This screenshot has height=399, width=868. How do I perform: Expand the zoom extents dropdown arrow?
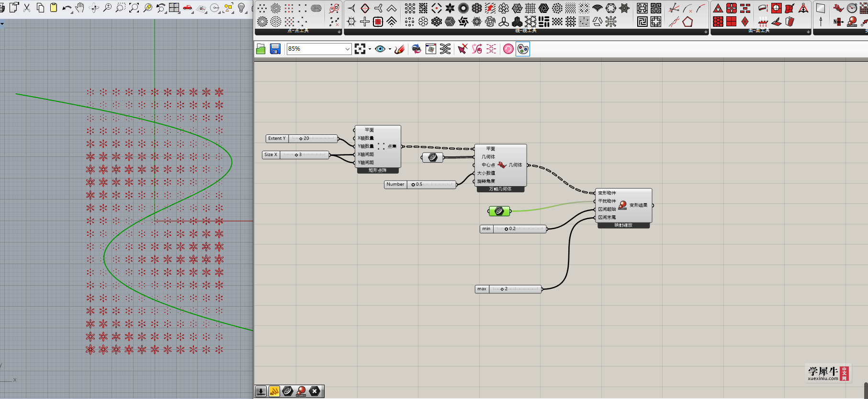[370, 49]
